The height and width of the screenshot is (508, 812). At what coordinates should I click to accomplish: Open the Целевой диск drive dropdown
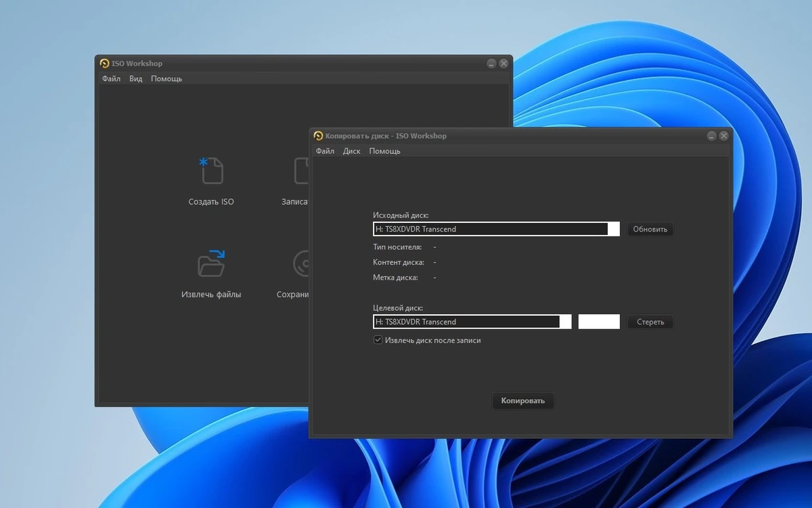(x=472, y=322)
